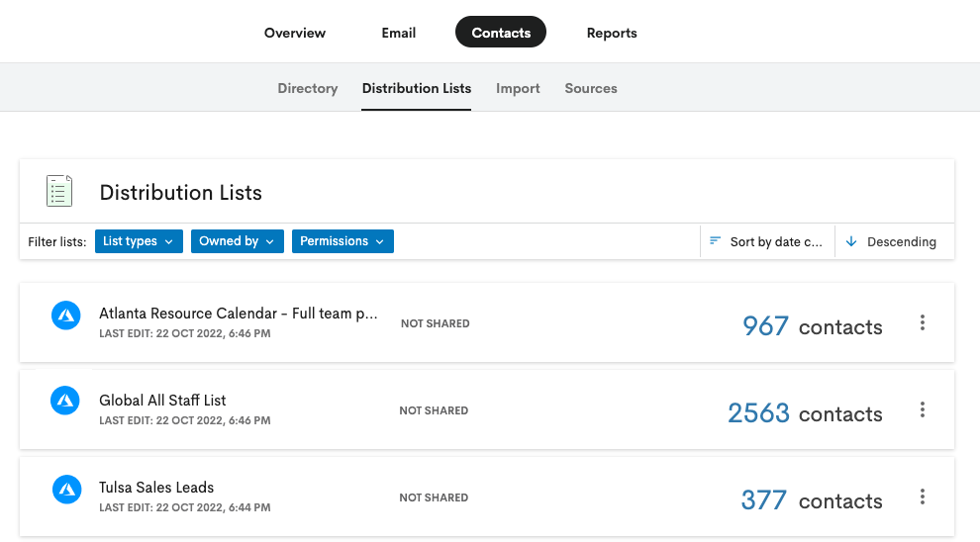Switch to the Import subtab

518,88
